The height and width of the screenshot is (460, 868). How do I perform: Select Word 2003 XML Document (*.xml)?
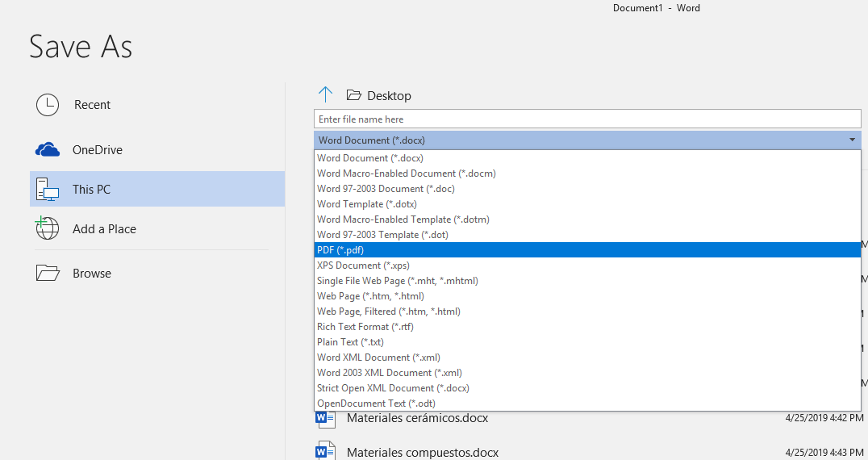(587, 373)
